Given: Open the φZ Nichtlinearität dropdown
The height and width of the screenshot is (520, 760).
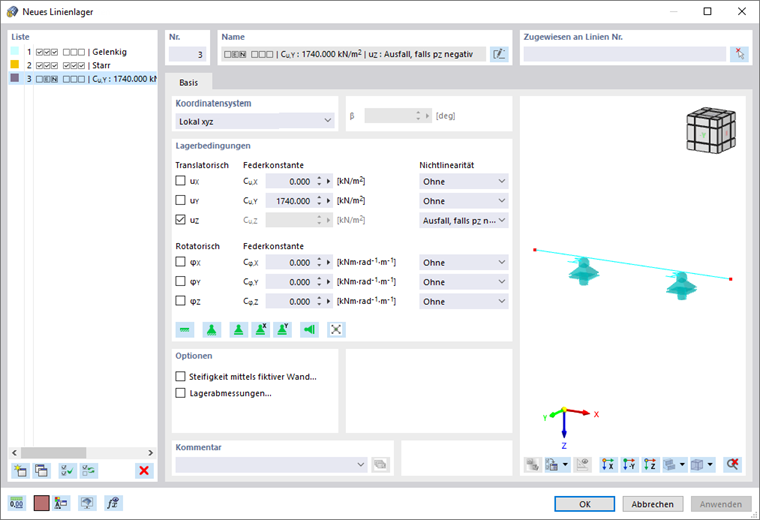Looking at the screenshot, I should click(x=463, y=301).
